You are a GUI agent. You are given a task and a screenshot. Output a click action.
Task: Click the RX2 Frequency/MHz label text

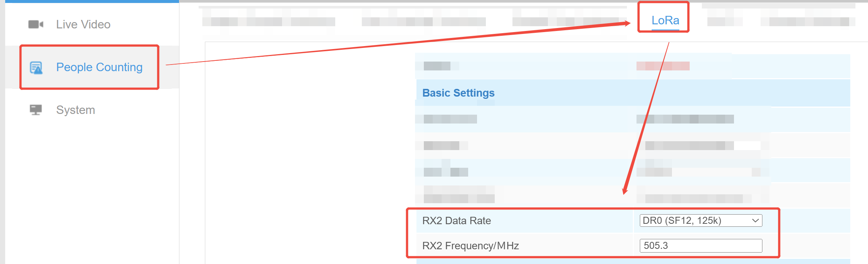click(470, 246)
